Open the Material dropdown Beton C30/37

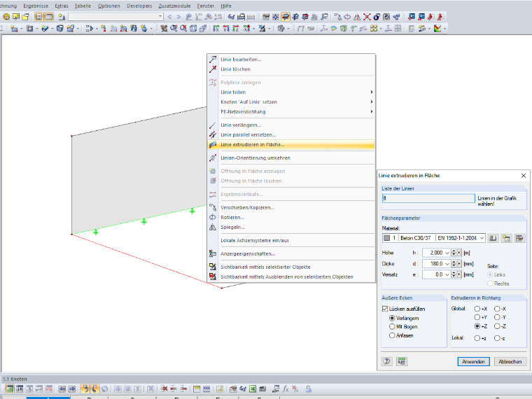coord(482,238)
